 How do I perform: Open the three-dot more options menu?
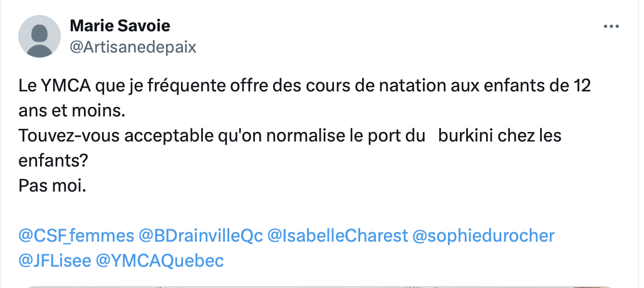click(x=611, y=27)
